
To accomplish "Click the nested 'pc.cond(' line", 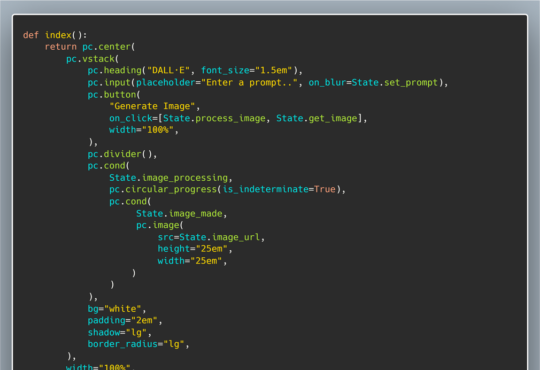I will [130, 202].
